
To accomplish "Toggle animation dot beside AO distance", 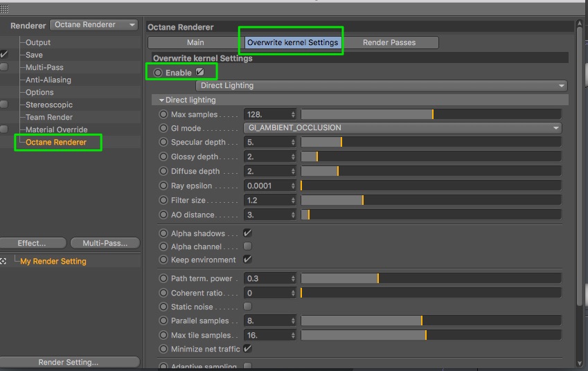I will pyautogui.click(x=163, y=215).
